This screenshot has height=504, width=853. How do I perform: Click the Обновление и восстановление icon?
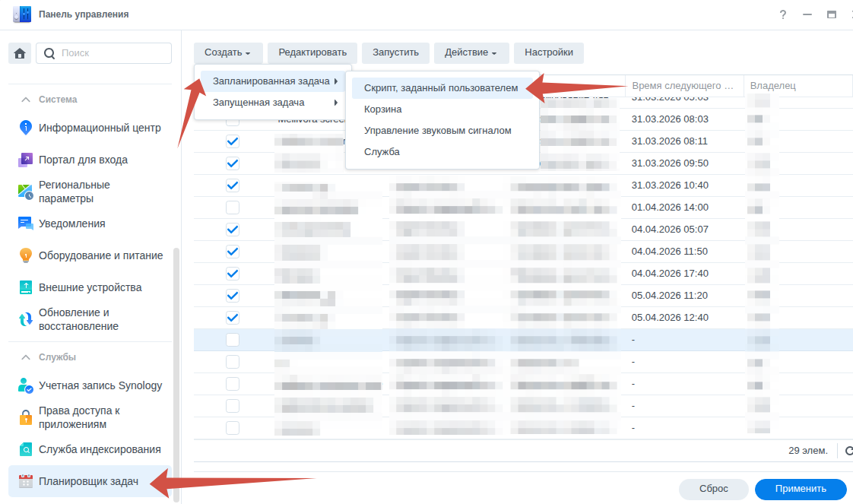(25, 319)
